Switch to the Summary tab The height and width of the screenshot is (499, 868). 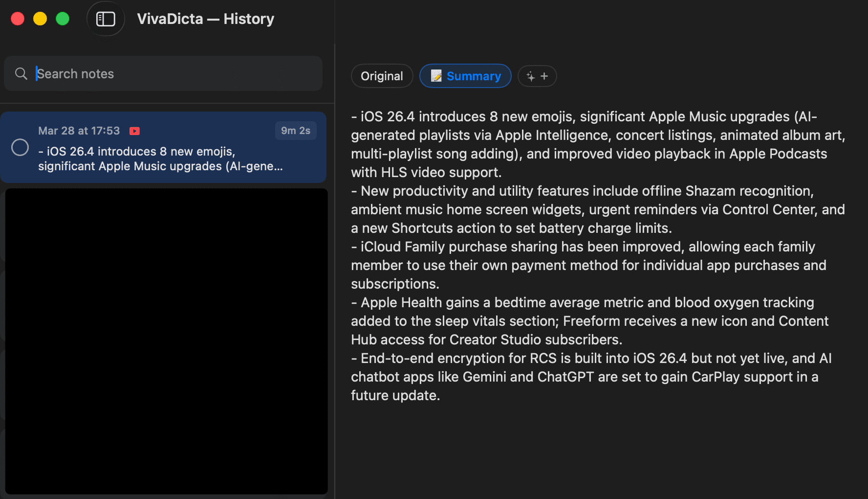[x=473, y=76]
